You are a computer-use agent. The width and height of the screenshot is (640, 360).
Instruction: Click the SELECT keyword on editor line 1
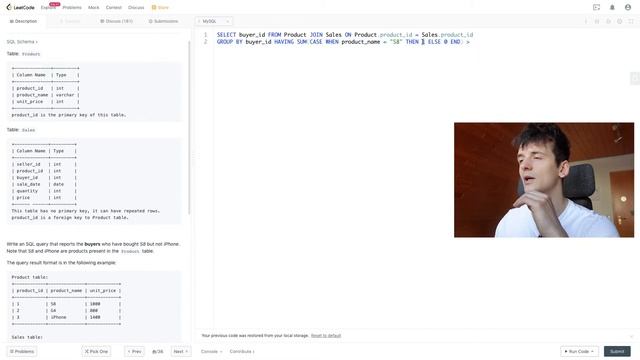click(x=226, y=35)
